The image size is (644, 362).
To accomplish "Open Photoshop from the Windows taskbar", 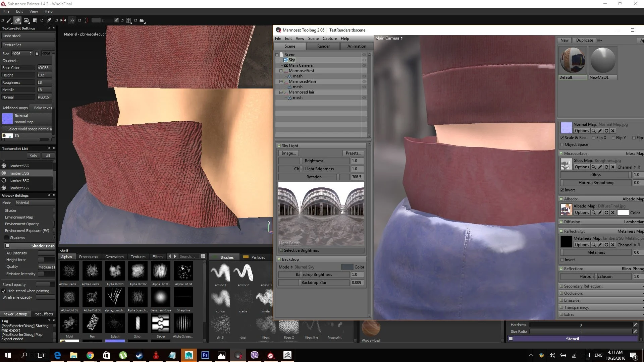I will point(205,355).
